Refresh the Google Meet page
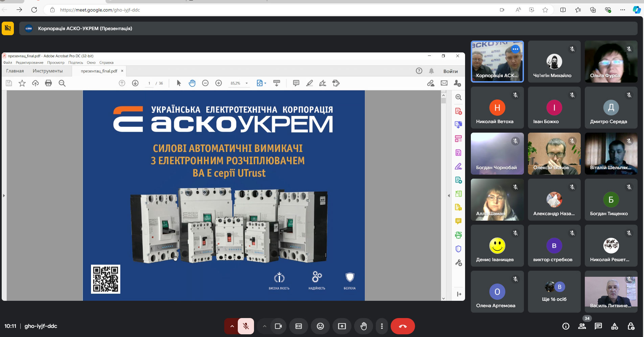 [34, 10]
